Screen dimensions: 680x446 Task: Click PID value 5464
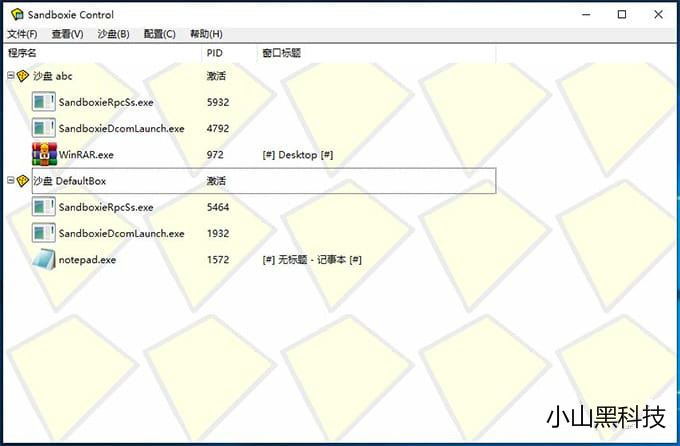click(x=218, y=207)
